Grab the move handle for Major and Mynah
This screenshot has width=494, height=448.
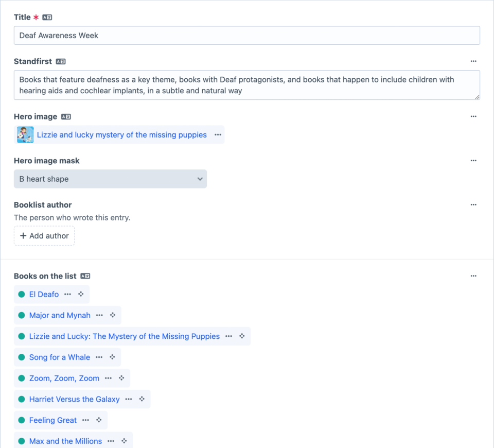pyautogui.click(x=113, y=315)
